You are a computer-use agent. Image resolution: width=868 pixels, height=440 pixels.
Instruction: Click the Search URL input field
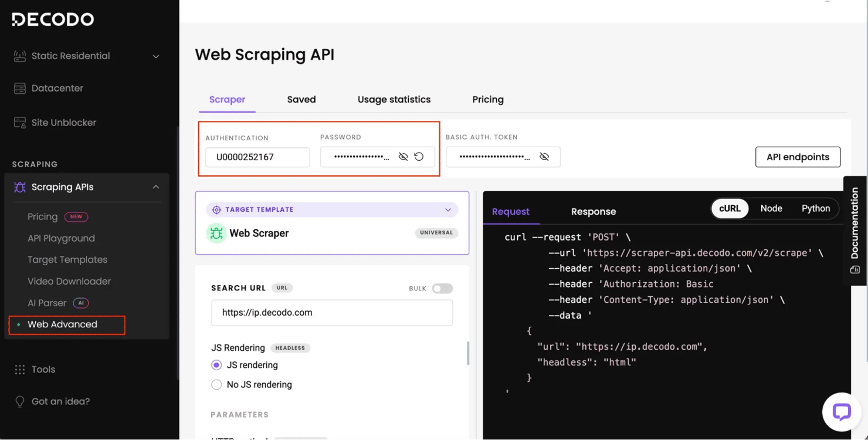(332, 313)
